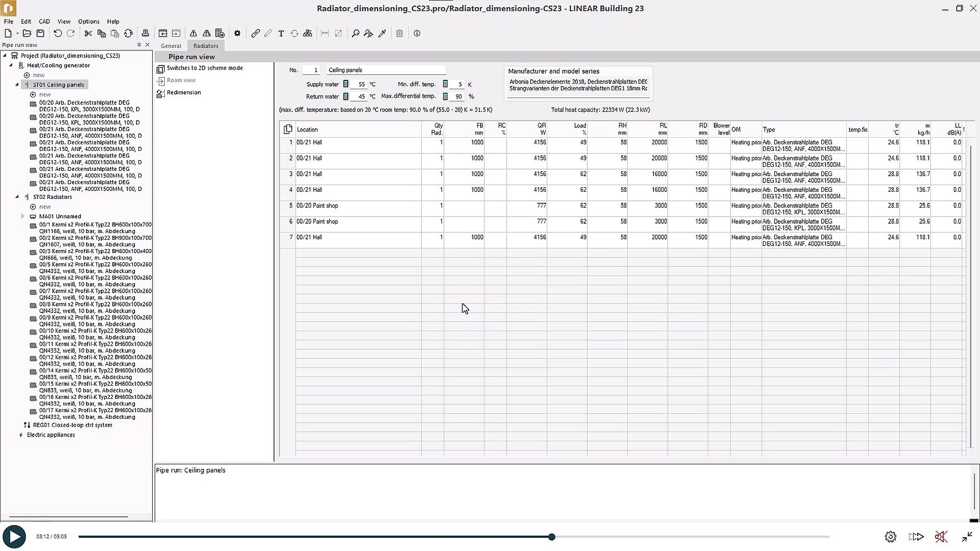The height and width of the screenshot is (551, 980).
Task: Click the calculator icon next to Return water
Action: click(346, 96)
